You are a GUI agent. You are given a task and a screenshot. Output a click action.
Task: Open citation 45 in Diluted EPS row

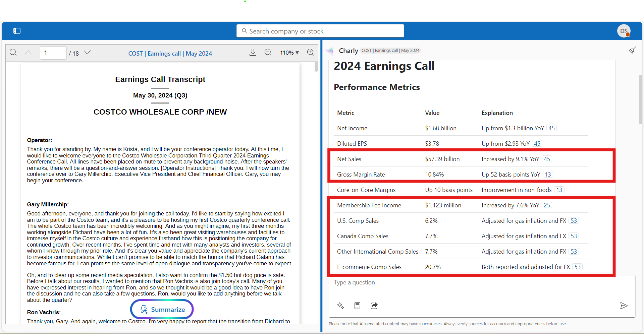pos(537,144)
